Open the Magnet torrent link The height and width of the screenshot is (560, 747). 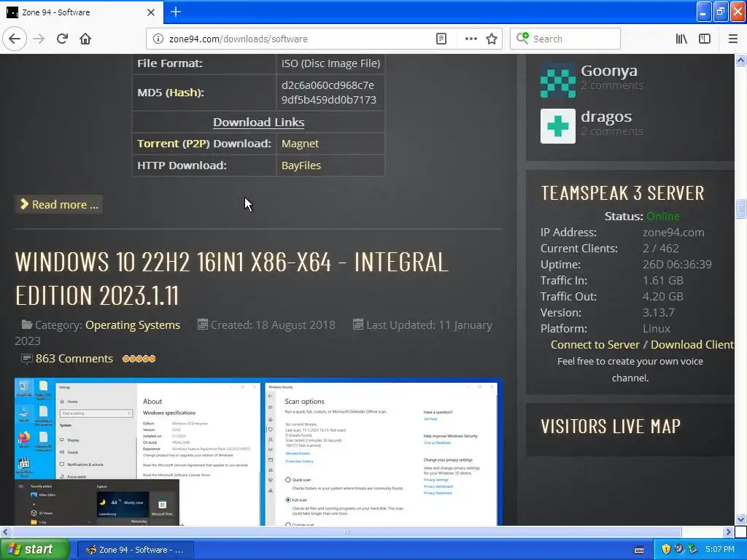[x=300, y=144]
